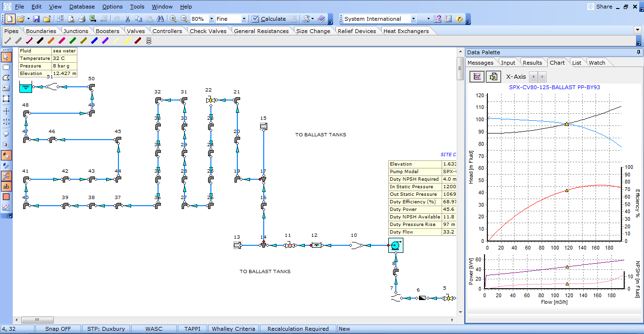Image resolution: width=644 pixels, height=334 pixels.
Task: Click the Share button in title bar
Action: pyautogui.click(x=600, y=7)
